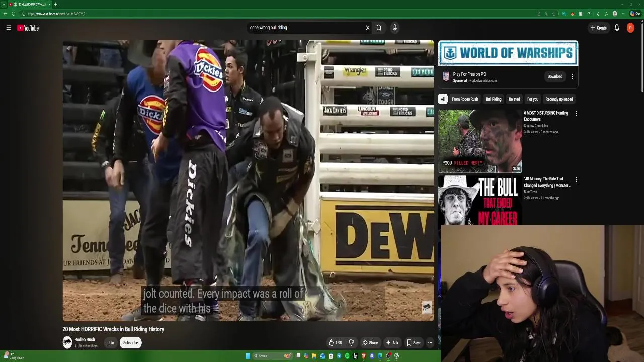
Task: Like the video with thumbs up
Action: (x=336, y=343)
